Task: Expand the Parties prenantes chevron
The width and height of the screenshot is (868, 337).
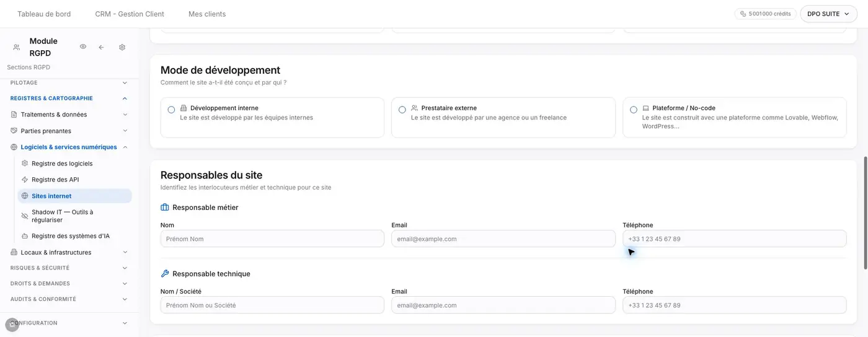Action: (x=125, y=131)
